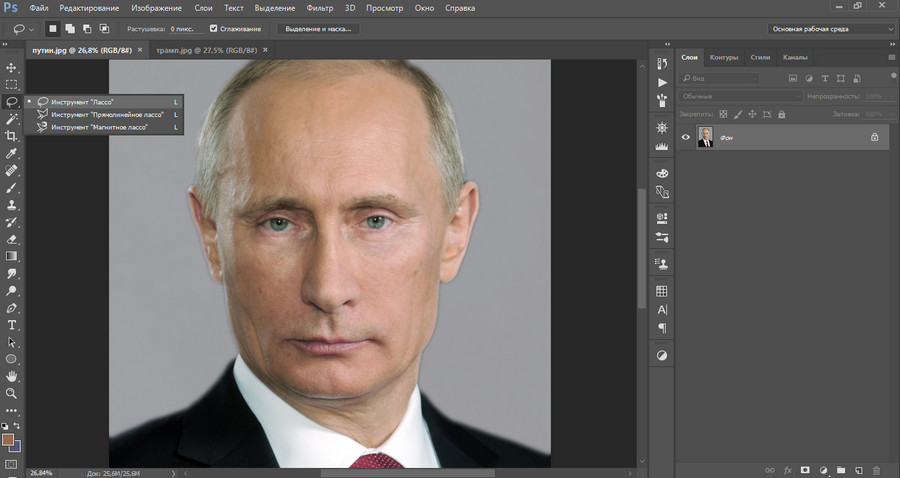Screen dimensions: 900x478
Task: Click the Magic Wand tool
Action: pyautogui.click(x=12, y=119)
